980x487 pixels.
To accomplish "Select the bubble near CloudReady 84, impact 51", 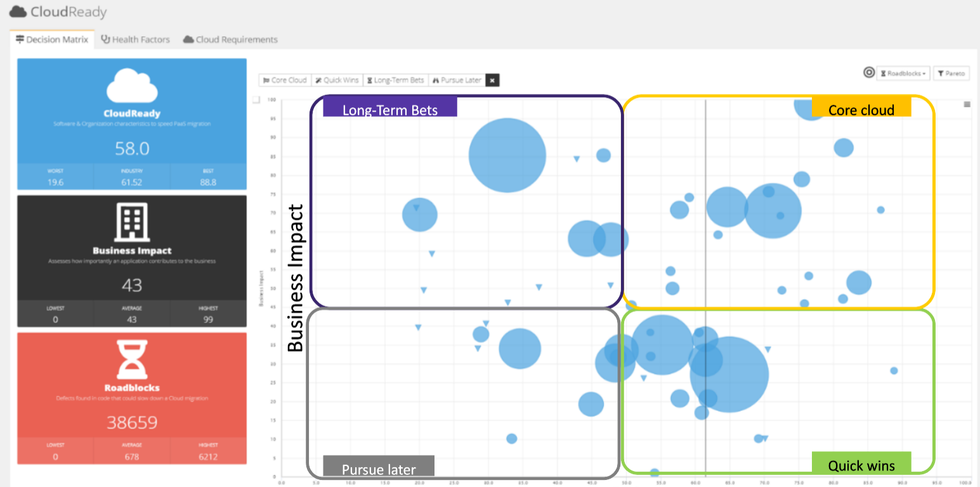I will [x=859, y=283].
